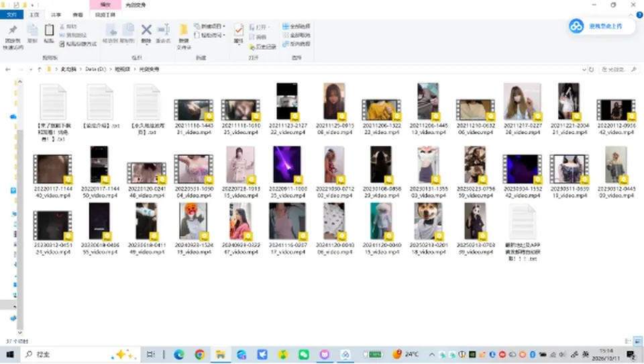
Task: Click Edit (编辑) in the Open group
Action: [258, 37]
